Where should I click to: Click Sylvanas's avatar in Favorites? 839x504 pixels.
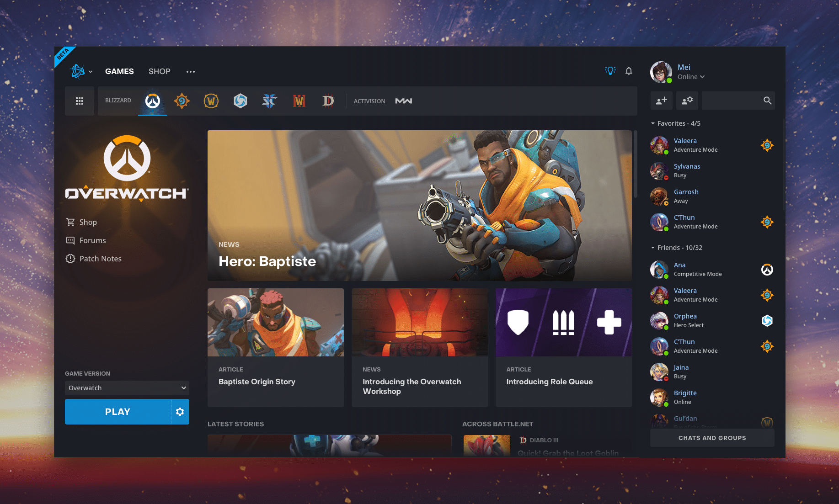(x=659, y=171)
